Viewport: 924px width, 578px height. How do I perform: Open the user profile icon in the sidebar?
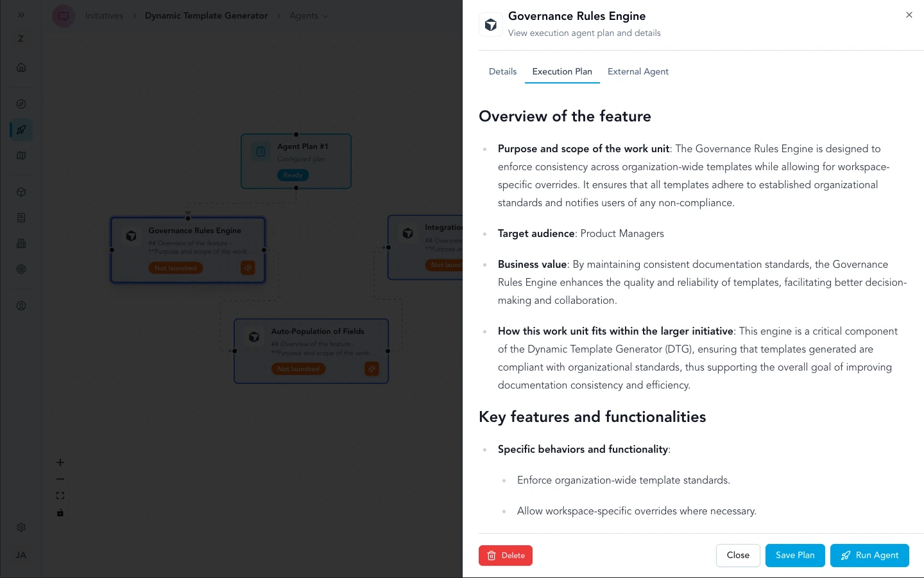(21, 306)
